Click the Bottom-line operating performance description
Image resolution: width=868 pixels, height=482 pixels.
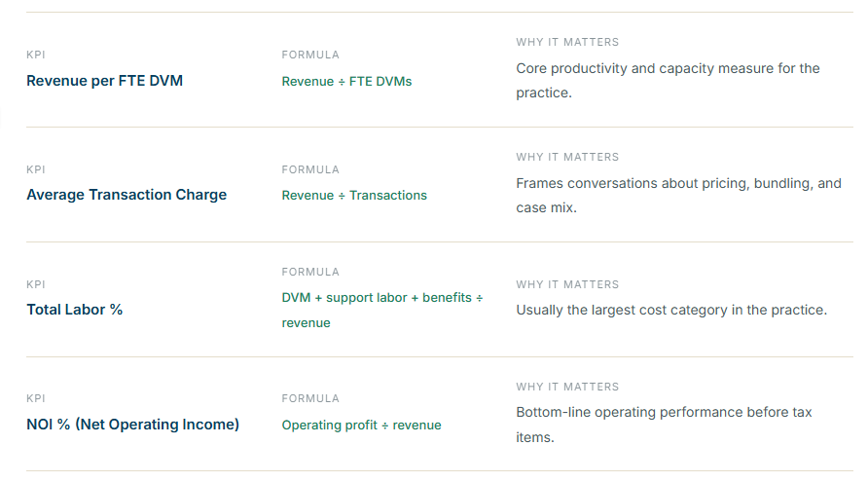click(x=664, y=425)
